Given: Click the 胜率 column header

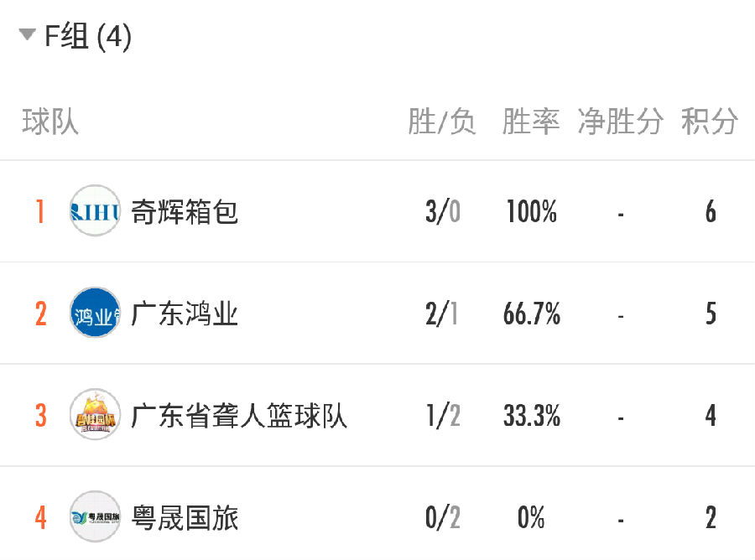Looking at the screenshot, I should pyautogui.click(x=531, y=122).
